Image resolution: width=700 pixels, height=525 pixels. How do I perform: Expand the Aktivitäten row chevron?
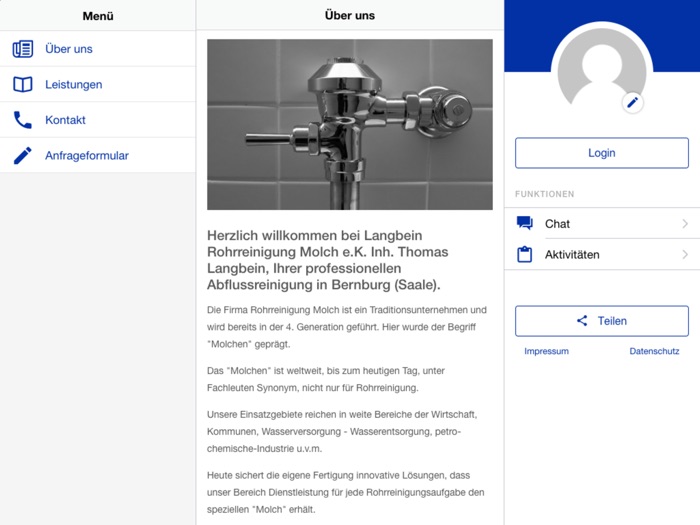[685, 254]
